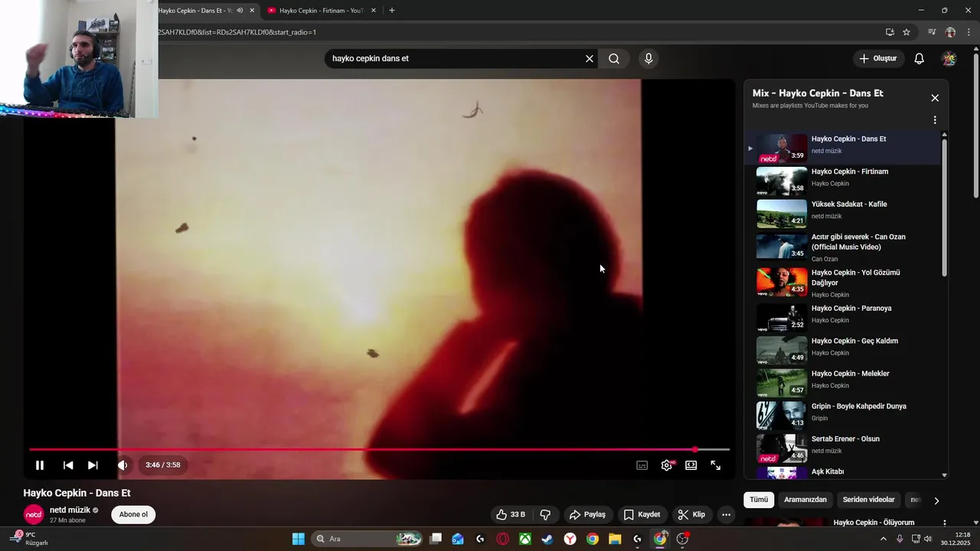This screenshot has width=980, height=551.
Task: Mute the Dans Et tab via its speaker icon
Action: pyautogui.click(x=240, y=11)
